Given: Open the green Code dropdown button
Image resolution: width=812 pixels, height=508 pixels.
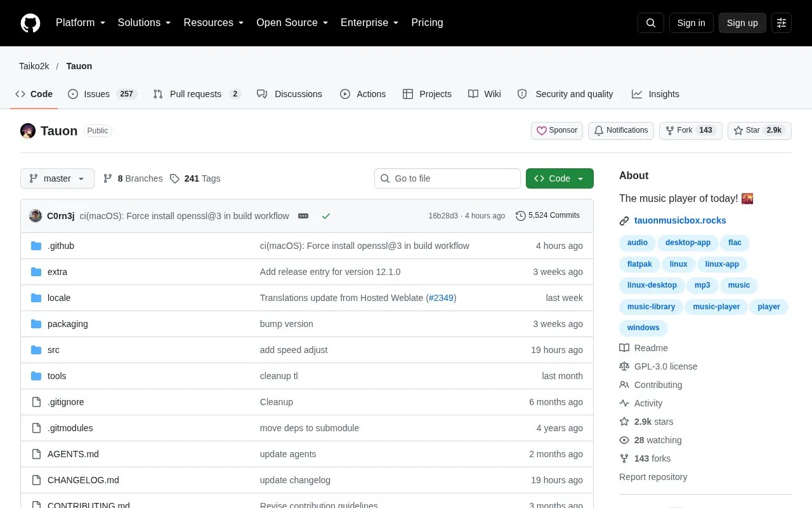Looking at the screenshot, I should tap(560, 178).
